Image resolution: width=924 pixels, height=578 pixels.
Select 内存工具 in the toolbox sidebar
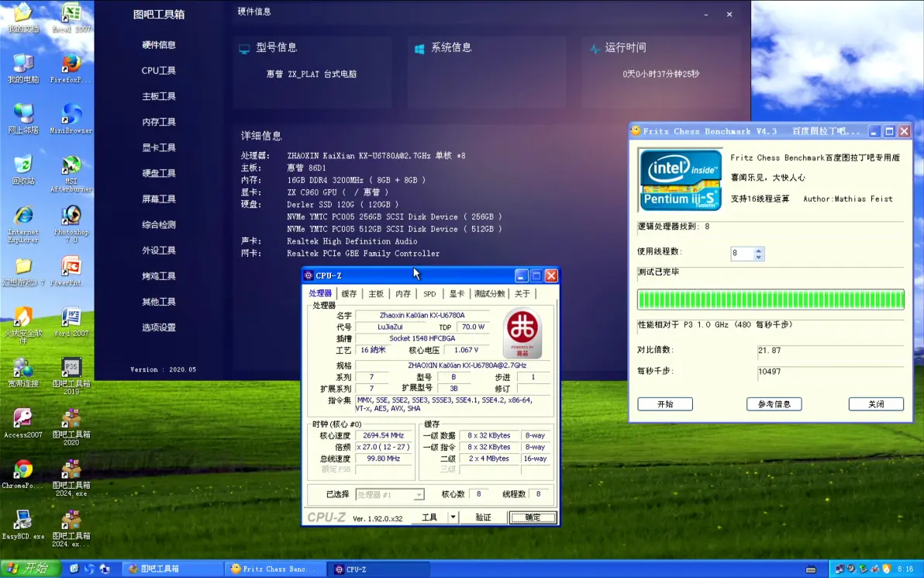coord(158,122)
